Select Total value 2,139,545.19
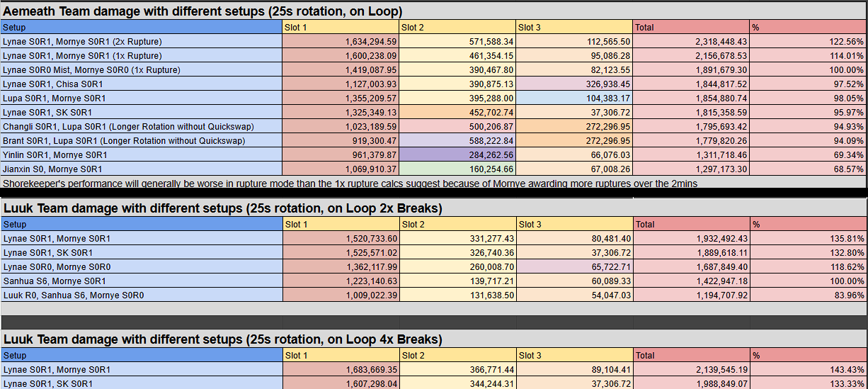This screenshot has width=868, height=389. [691, 370]
